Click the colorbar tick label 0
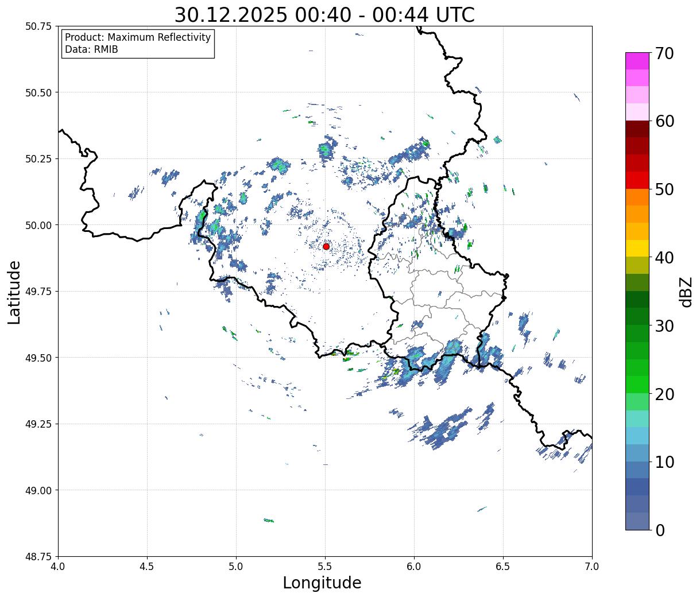This screenshot has width=700, height=597. [660, 530]
